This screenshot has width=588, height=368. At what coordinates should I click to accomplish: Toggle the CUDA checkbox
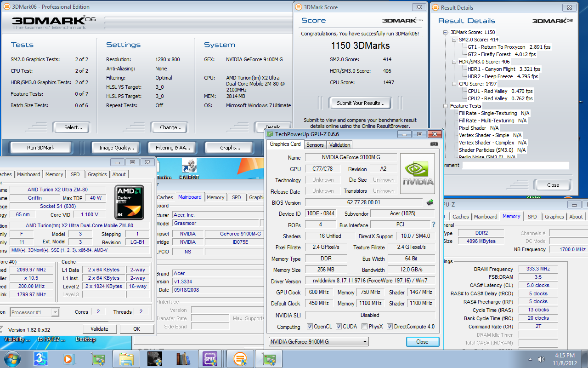point(339,327)
